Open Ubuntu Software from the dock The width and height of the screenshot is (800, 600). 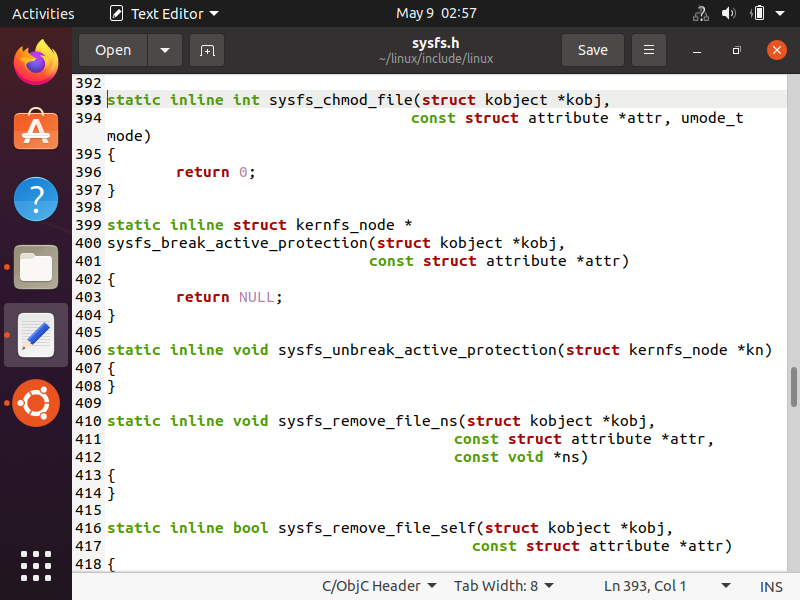click(x=36, y=131)
